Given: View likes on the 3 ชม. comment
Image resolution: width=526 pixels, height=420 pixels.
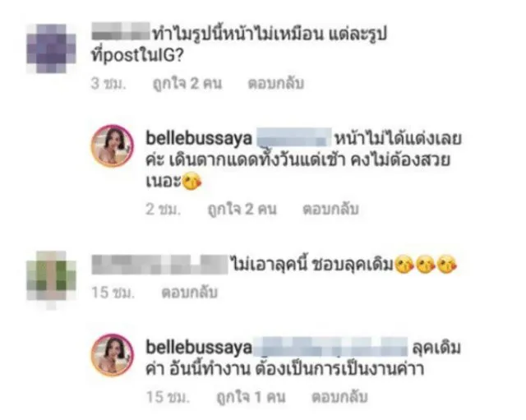Looking at the screenshot, I should pyautogui.click(x=187, y=84).
